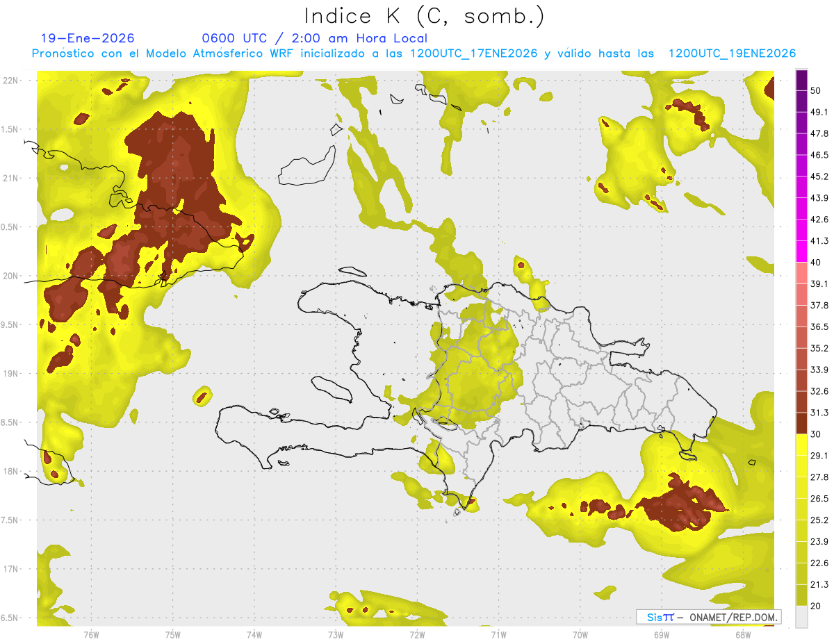Click the latitude label 21N
The width and height of the screenshot is (834, 644).
point(10,178)
